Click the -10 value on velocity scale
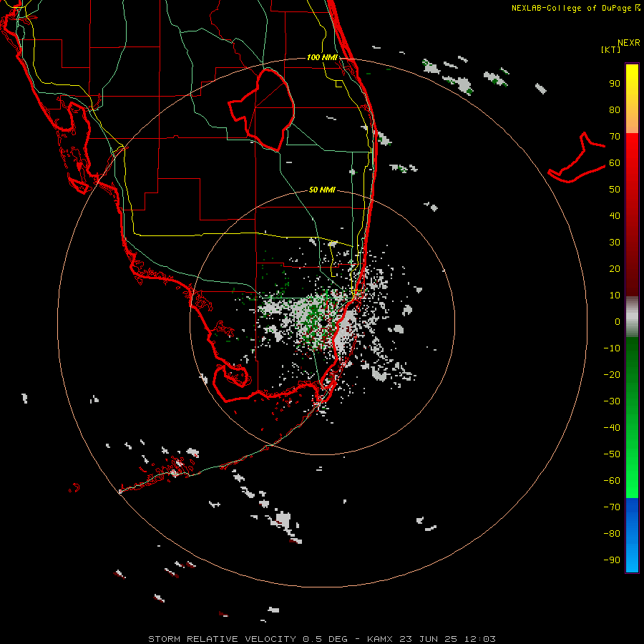 pyautogui.click(x=612, y=348)
